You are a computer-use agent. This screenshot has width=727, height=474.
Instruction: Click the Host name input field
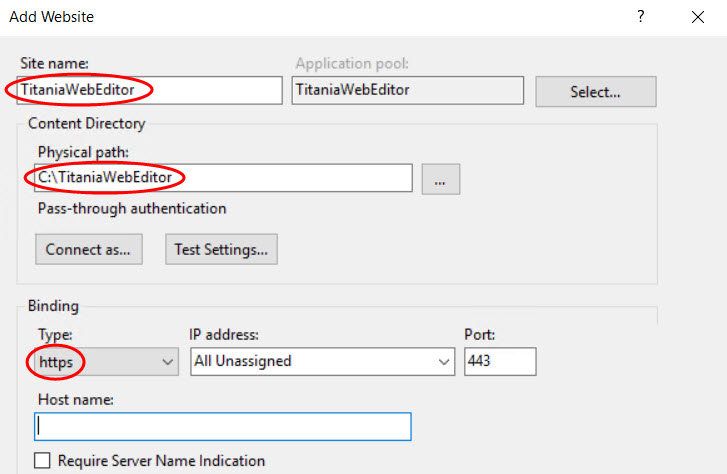tap(223, 427)
